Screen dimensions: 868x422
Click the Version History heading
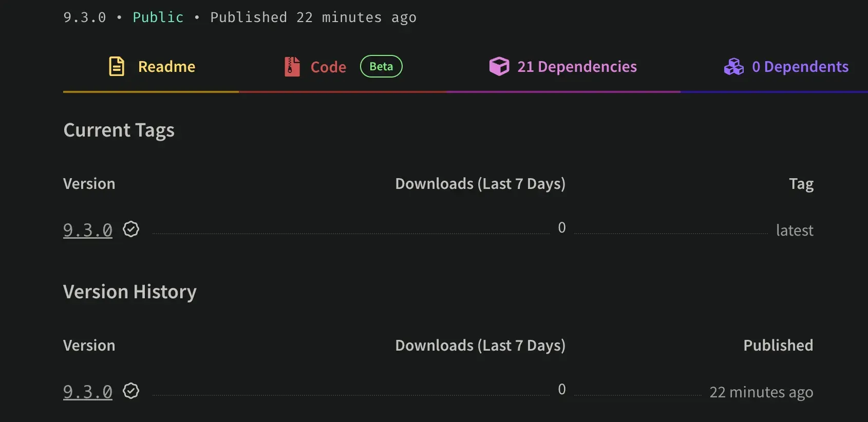(129, 292)
